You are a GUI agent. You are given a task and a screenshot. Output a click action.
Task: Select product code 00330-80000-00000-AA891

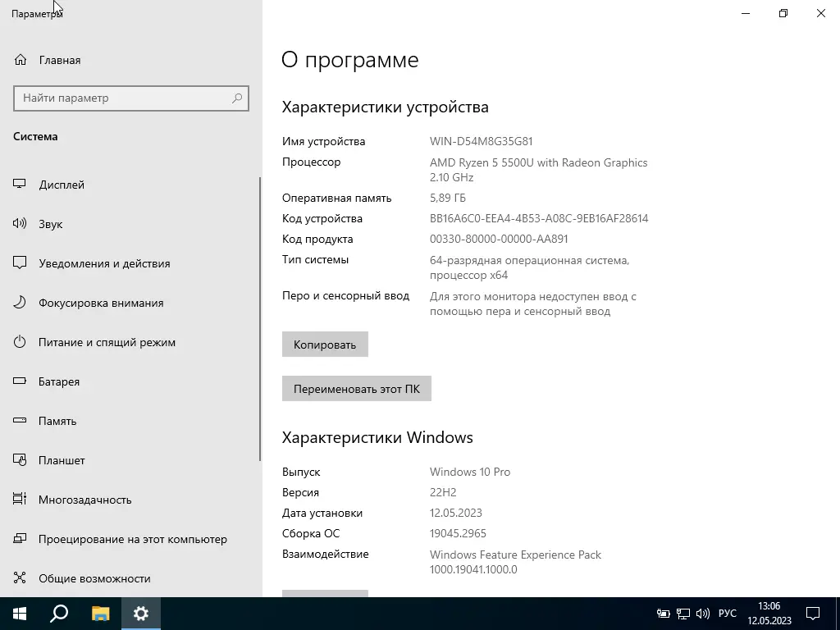499,239
